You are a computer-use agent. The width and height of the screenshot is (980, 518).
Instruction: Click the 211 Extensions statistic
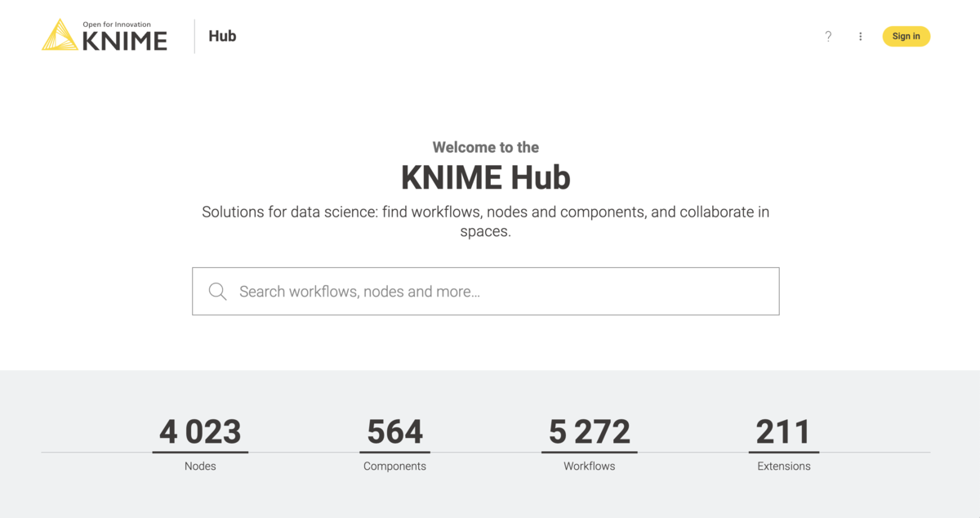783,431
